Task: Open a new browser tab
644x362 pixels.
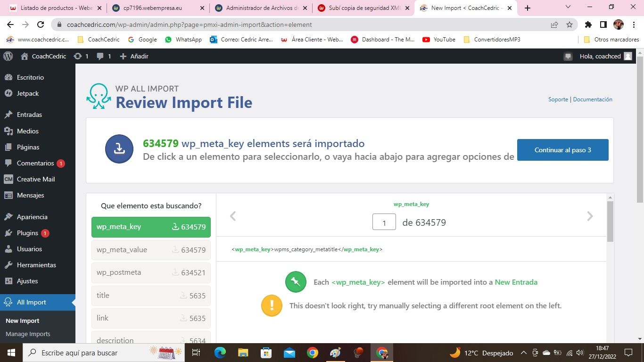Action: [x=528, y=8]
